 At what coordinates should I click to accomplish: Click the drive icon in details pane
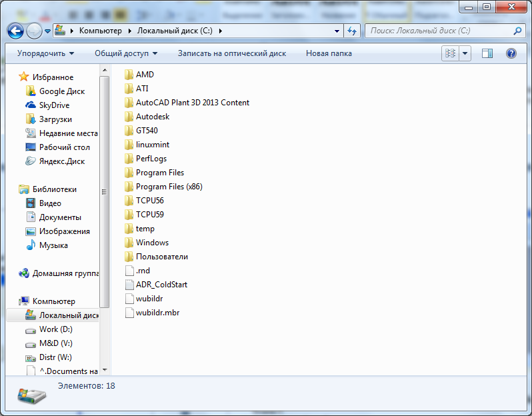pyautogui.click(x=31, y=395)
